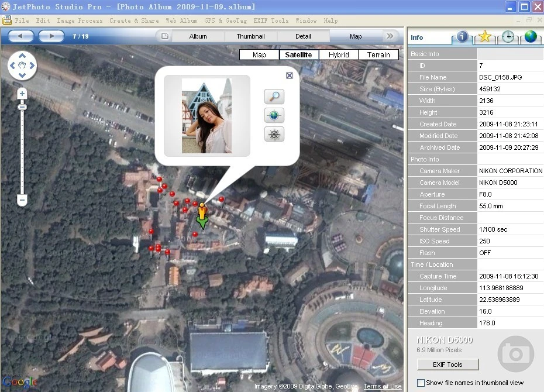The height and width of the screenshot is (392, 544).
Task: Open the Web Album menu
Action: click(x=181, y=21)
